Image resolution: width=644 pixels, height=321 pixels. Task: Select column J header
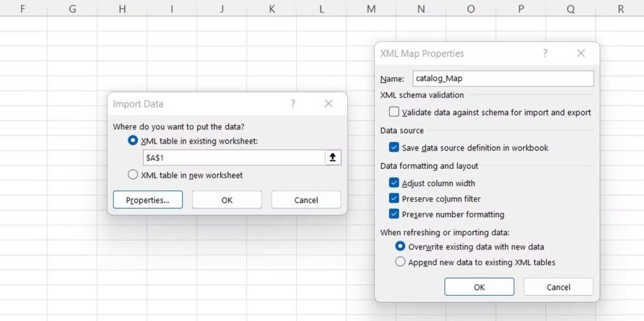(222, 9)
